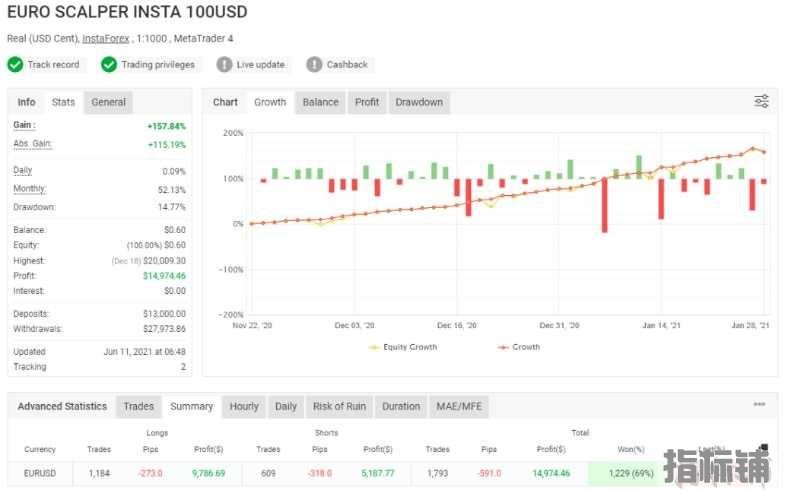Screen dimensions: 786x491
Task: Open the Daily statistics tab
Action: (x=286, y=406)
